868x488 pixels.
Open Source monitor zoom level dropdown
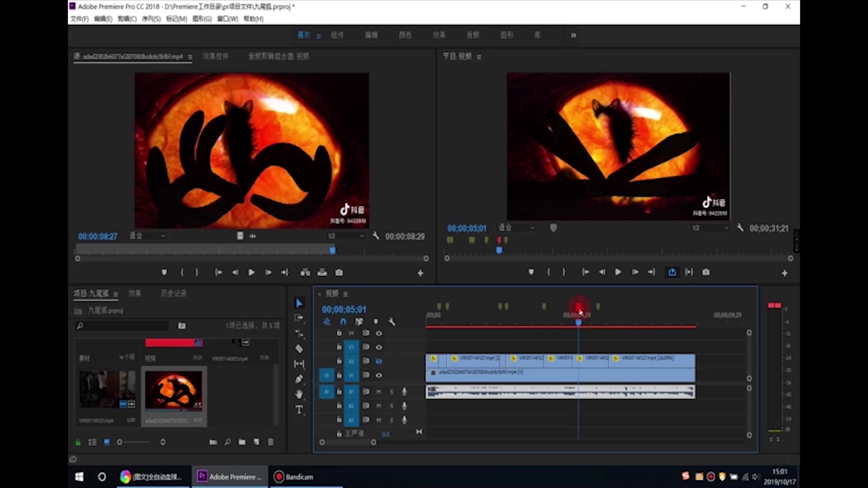pos(147,236)
